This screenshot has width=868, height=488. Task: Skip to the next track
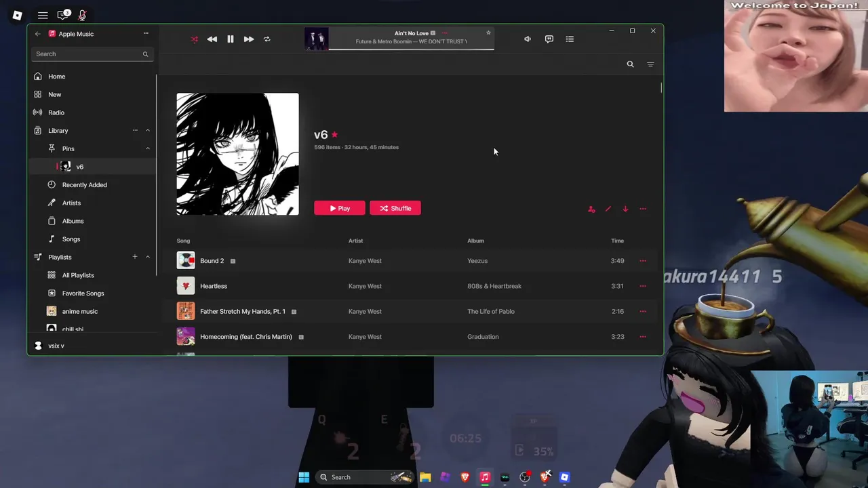pos(249,39)
